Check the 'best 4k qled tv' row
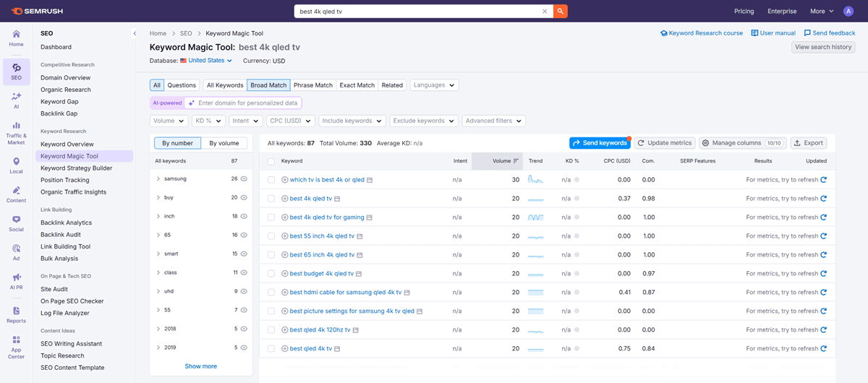 [271, 199]
